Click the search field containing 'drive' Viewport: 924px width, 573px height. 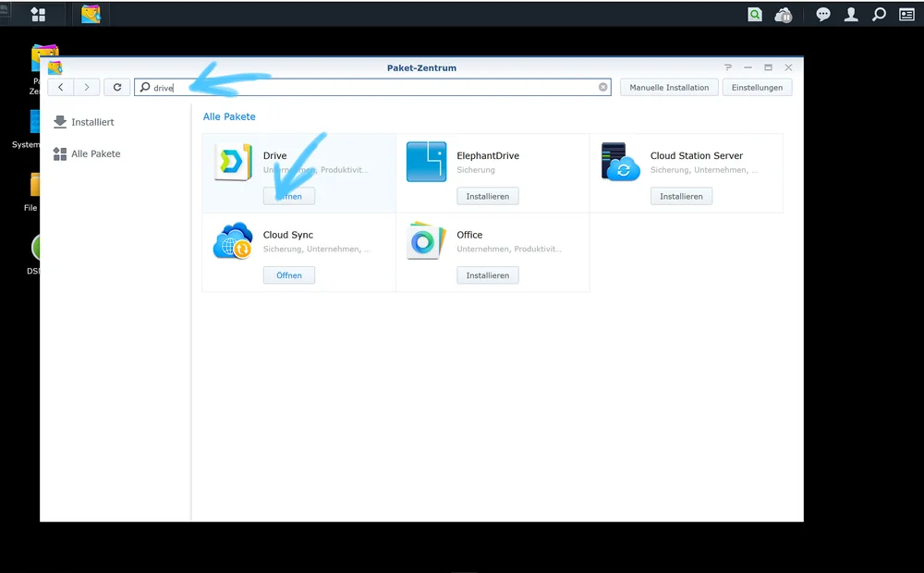pos(372,87)
